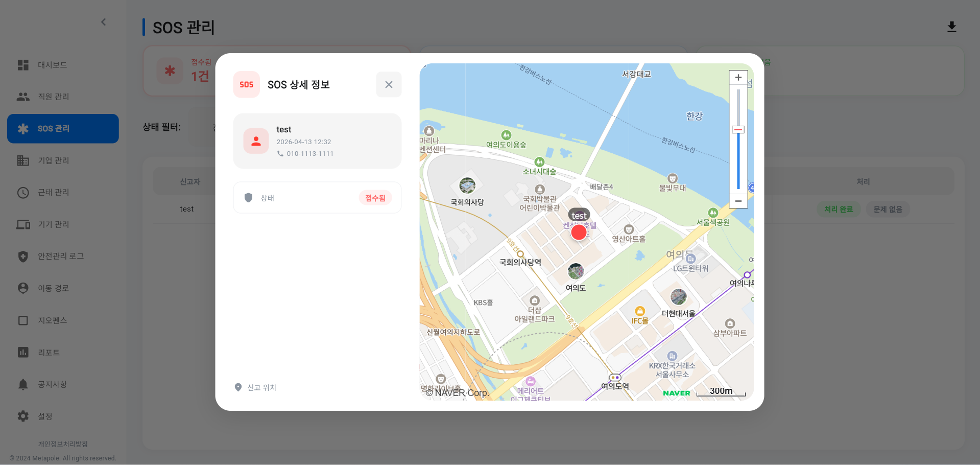This screenshot has height=465, width=980.
Task: Close the SOS detail dialog
Action: 389,85
